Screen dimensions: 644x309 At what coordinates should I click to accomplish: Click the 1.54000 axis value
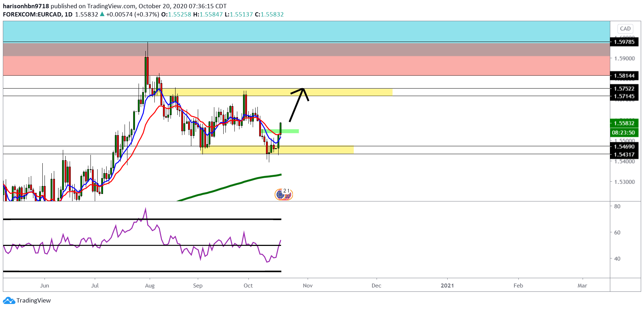(625, 162)
